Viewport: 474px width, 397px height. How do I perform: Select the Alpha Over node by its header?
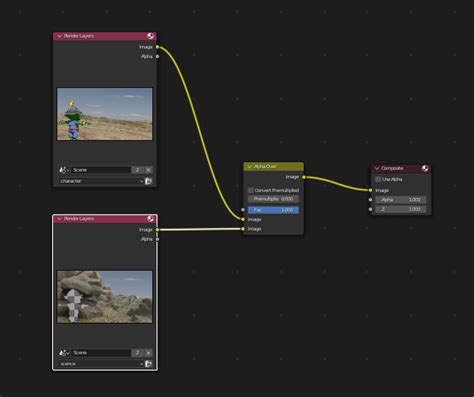tap(273, 166)
